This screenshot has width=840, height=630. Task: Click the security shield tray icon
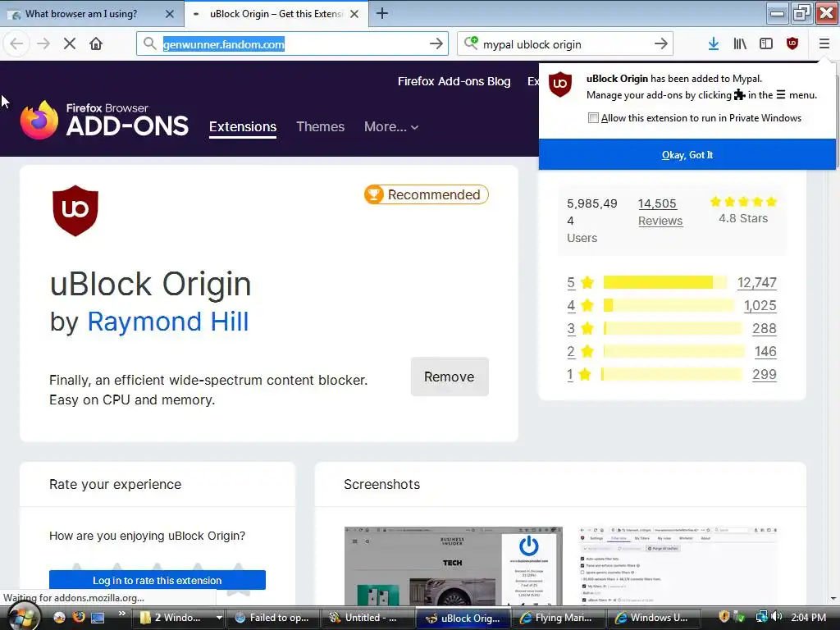click(x=724, y=617)
